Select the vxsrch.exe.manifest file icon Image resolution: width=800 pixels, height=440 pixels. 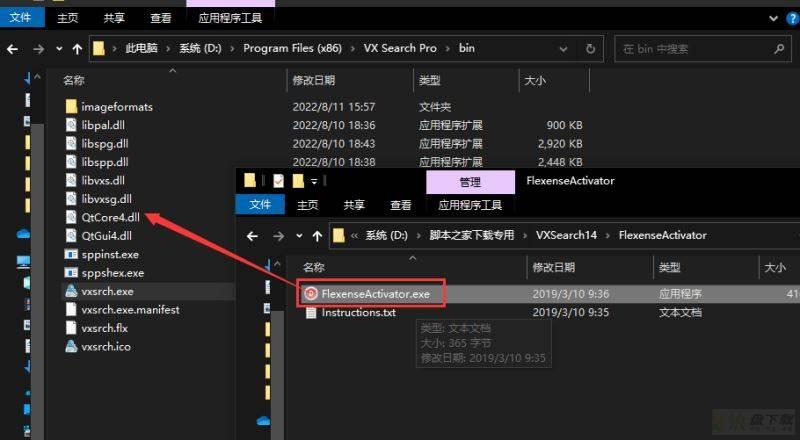pos(71,309)
